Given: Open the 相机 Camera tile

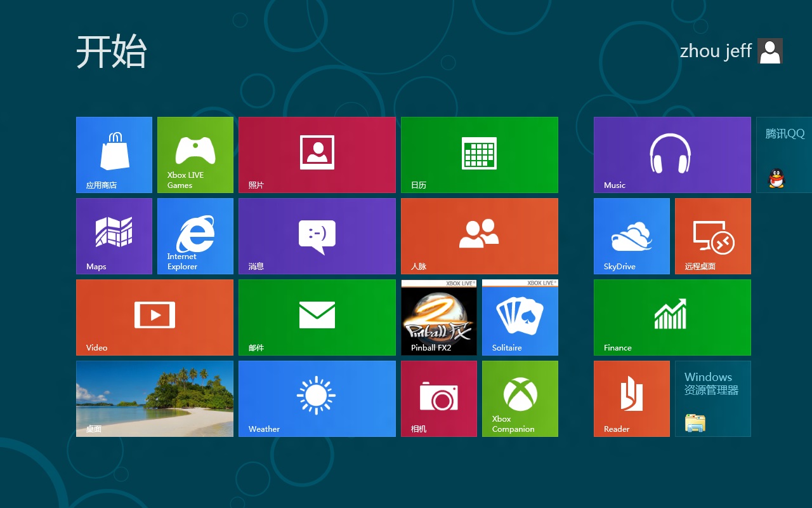Looking at the screenshot, I should pos(439,399).
